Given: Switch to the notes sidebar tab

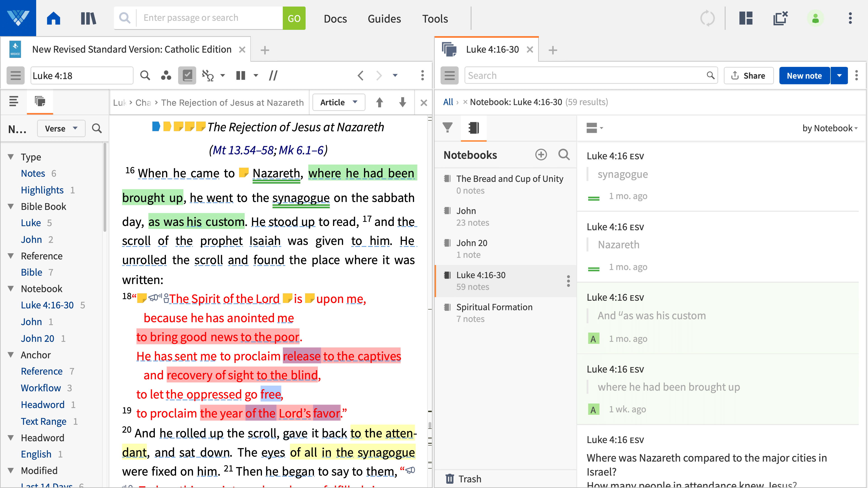Looking at the screenshot, I should click(x=40, y=101).
